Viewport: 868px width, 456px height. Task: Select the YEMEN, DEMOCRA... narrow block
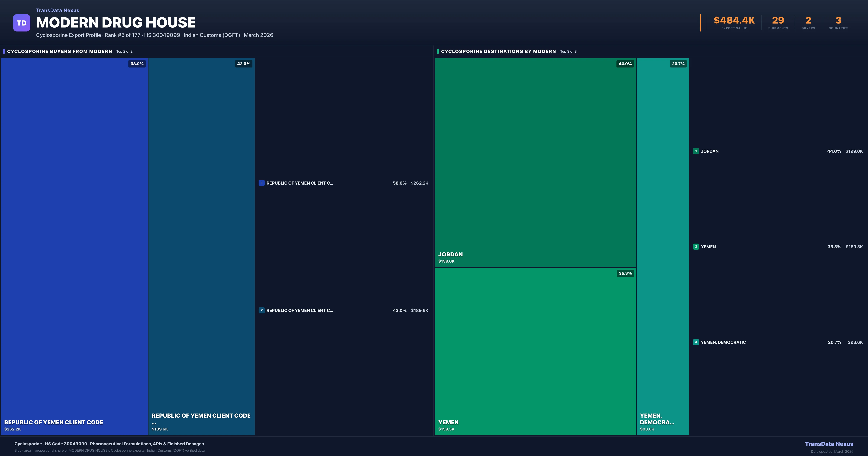coord(662,246)
